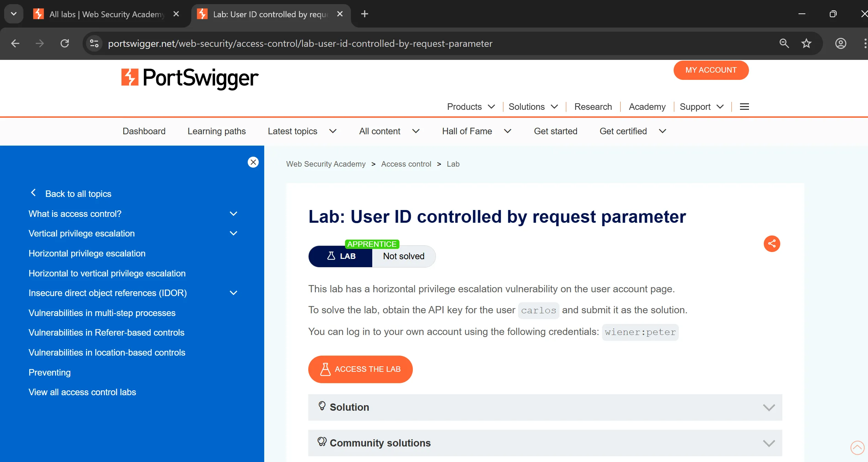Click the scroll-to-top arrow icon
Viewport: 868px width, 462px height.
(x=857, y=448)
